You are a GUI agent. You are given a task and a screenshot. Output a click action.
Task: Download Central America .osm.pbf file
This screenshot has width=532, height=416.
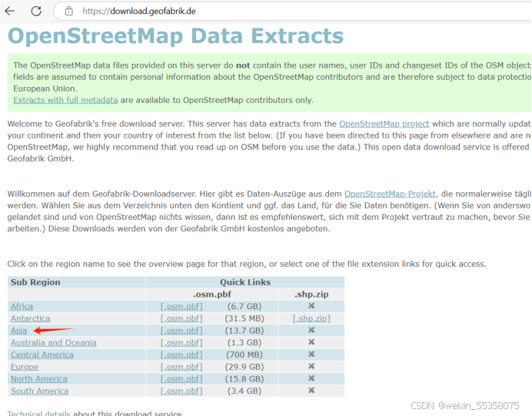tap(181, 355)
